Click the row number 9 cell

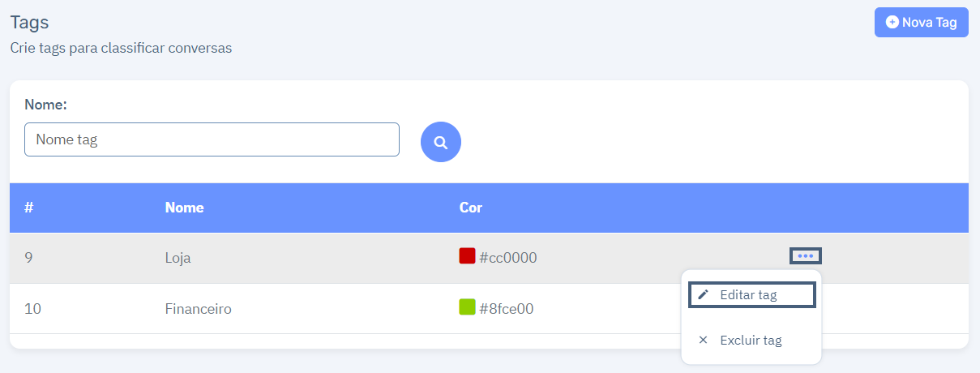(28, 258)
